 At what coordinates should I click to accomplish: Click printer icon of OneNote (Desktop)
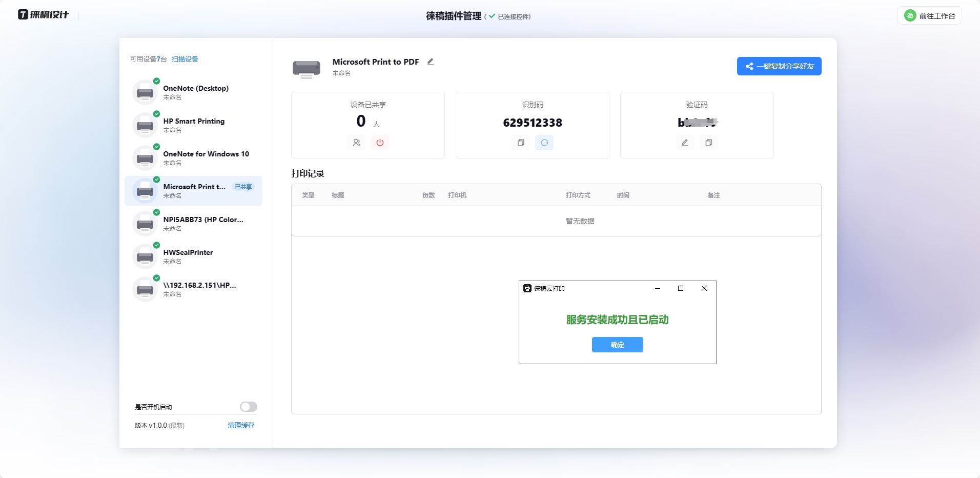pos(145,93)
